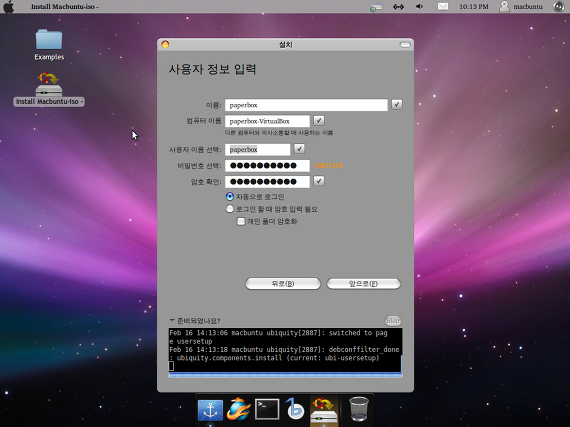Open the macbuntu user menu
The image size is (570, 427).
click(x=521, y=7)
